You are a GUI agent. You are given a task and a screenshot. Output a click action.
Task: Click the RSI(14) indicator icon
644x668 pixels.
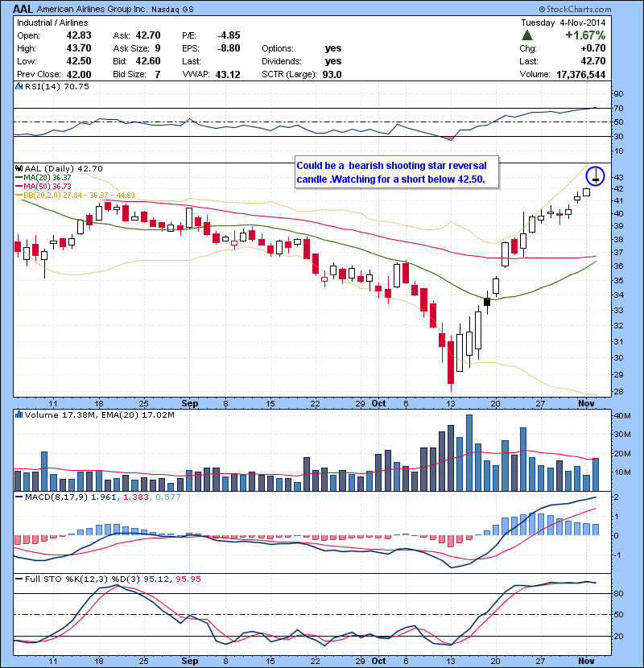19,86
